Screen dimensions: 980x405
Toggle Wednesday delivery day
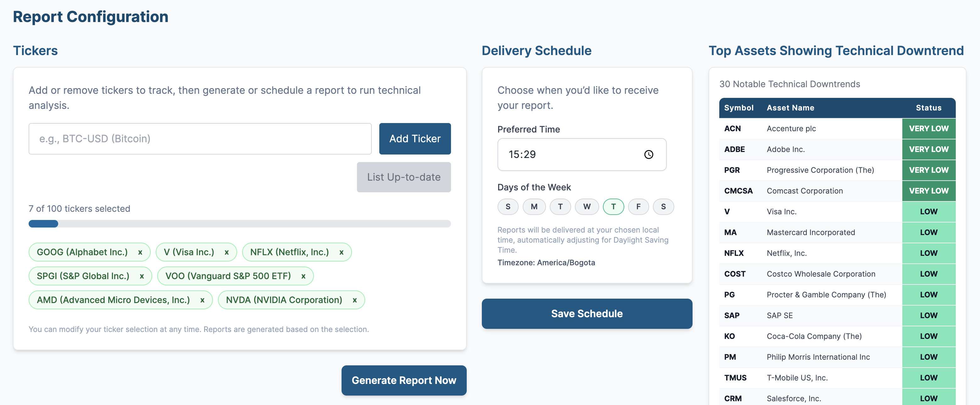pos(587,207)
